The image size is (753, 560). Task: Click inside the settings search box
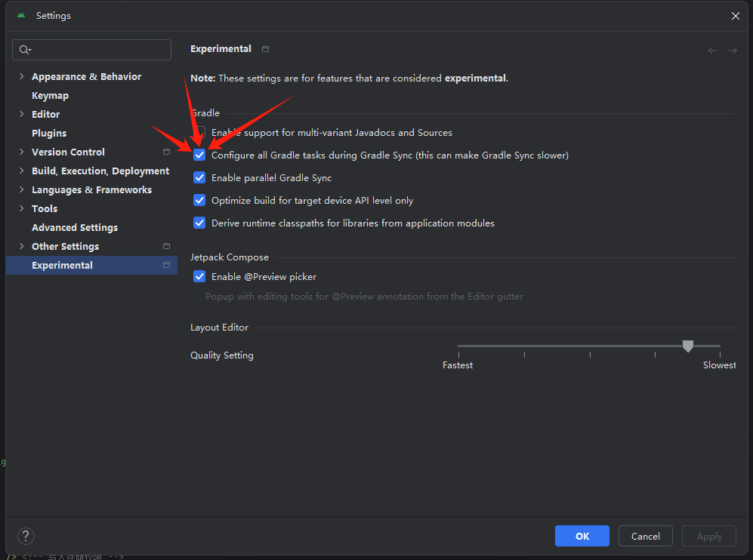pyautogui.click(x=91, y=49)
